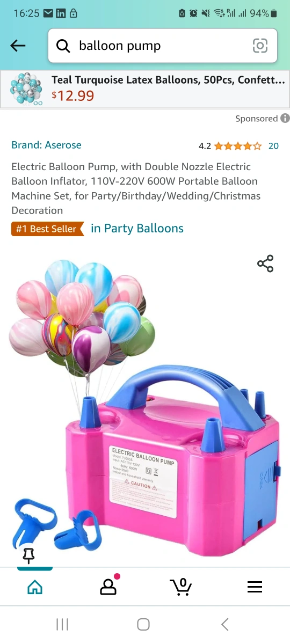
Task: Open the hamburger menu
Action: 255,587
